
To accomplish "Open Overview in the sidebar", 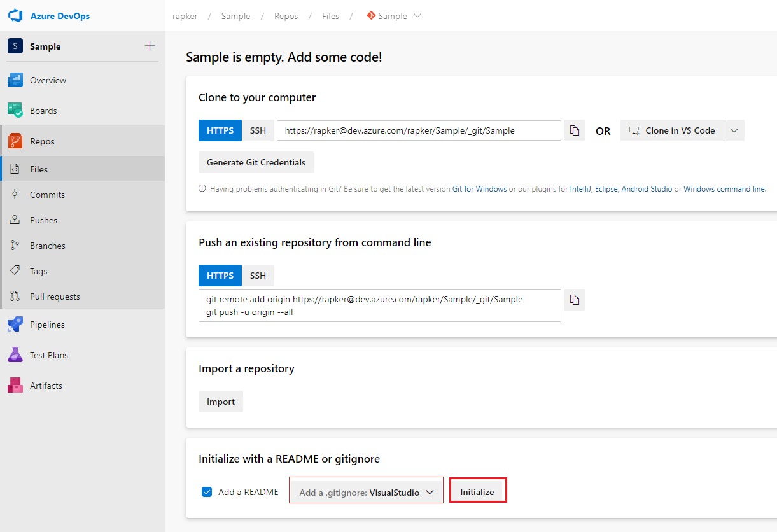I will (83, 80).
